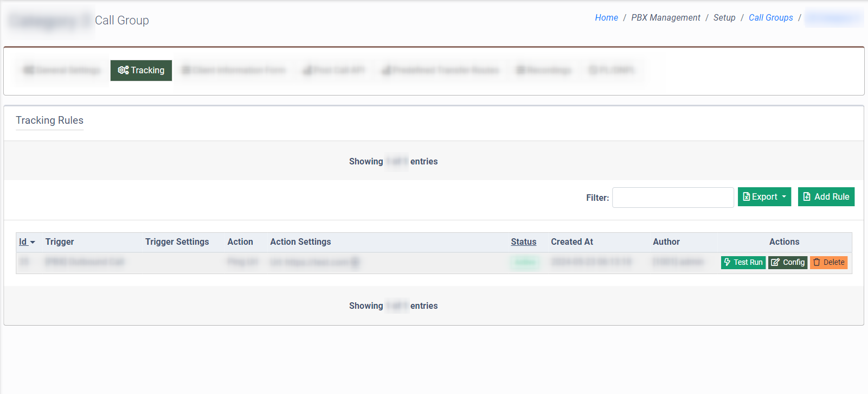The width and height of the screenshot is (868, 394).
Task: Click the spreadsheet icon on Export button
Action: pyautogui.click(x=747, y=197)
